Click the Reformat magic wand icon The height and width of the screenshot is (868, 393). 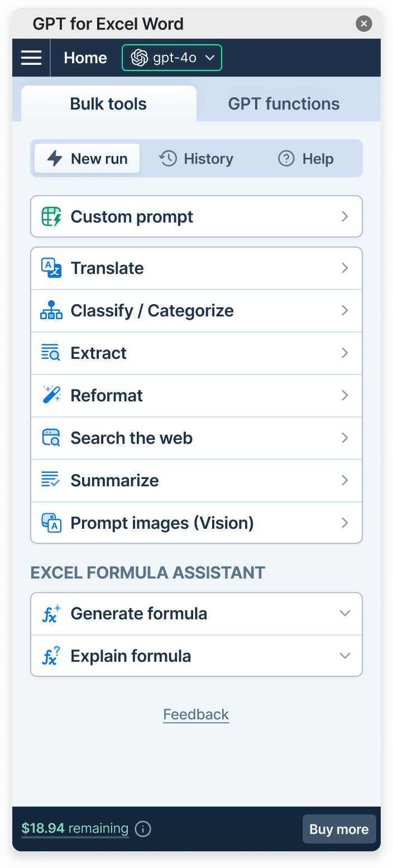tap(51, 396)
